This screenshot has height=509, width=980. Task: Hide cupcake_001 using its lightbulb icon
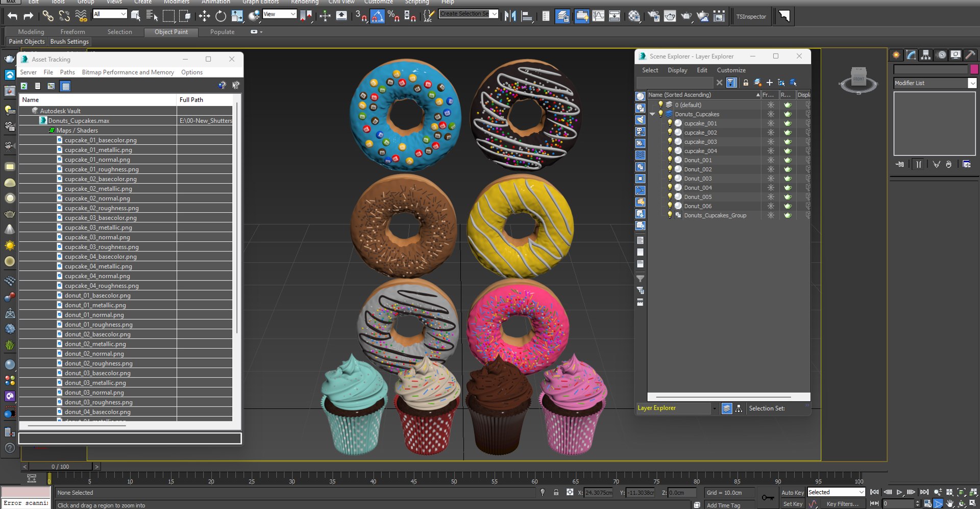click(670, 123)
